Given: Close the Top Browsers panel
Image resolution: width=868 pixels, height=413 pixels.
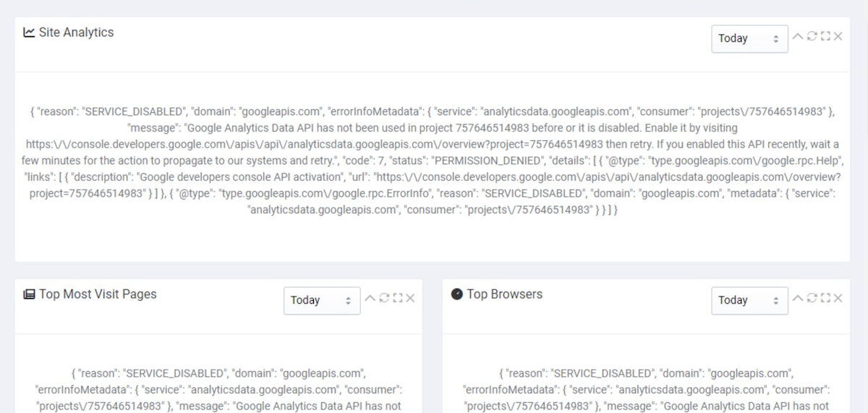Looking at the screenshot, I should (838, 298).
